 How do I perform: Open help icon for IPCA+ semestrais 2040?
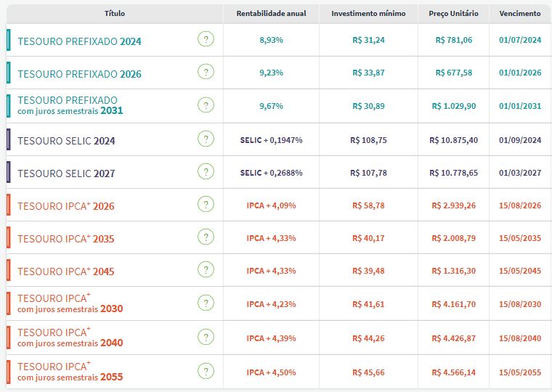coord(206,337)
